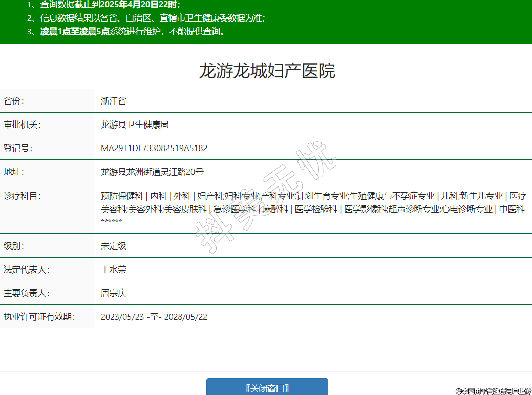
Task: Select the 主要负责人 row label
Action: click(x=26, y=294)
